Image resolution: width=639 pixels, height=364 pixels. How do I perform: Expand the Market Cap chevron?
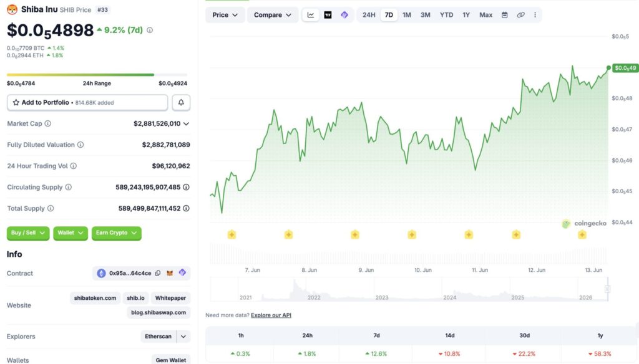[x=186, y=124]
